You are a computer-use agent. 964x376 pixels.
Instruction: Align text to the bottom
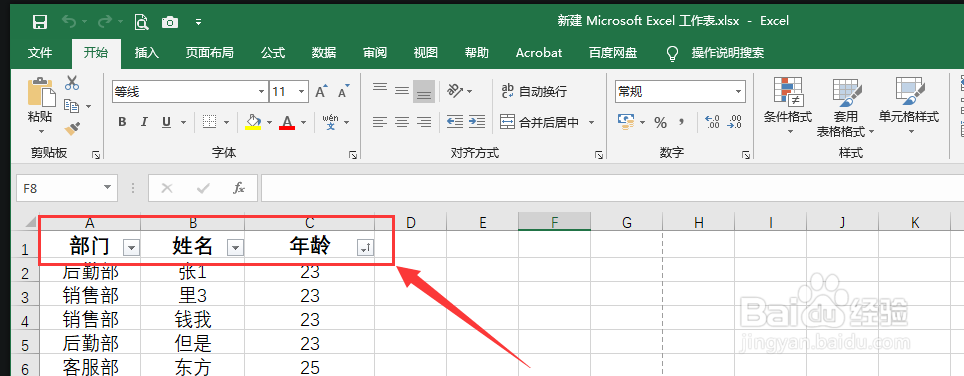pos(424,91)
